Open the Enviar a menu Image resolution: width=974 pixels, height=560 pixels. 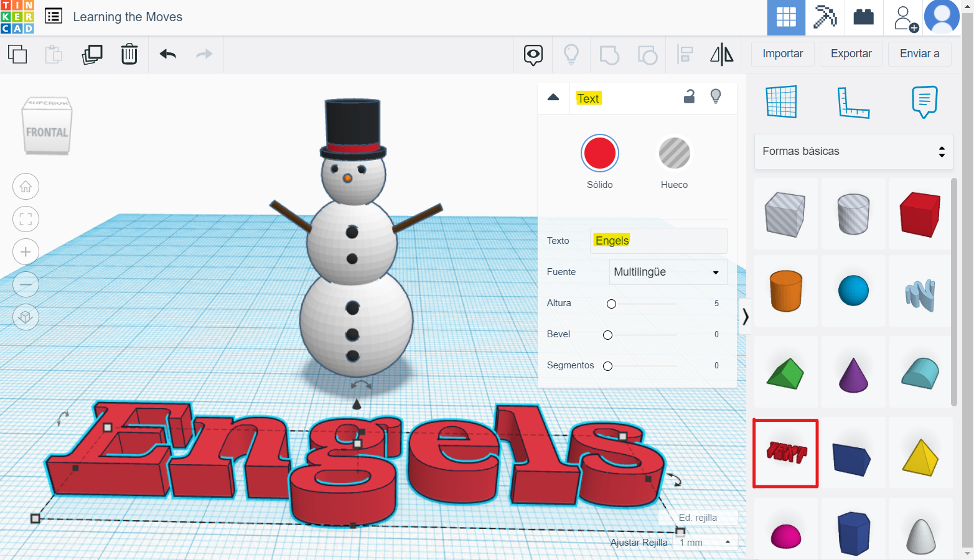coord(920,54)
